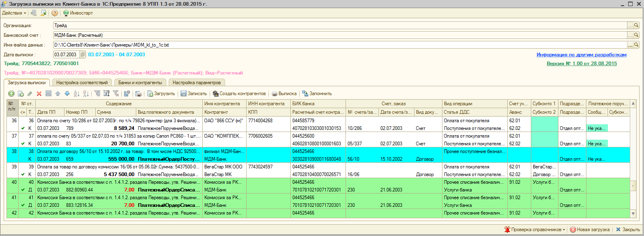Click the blue Move Down arrow icon

(67, 94)
